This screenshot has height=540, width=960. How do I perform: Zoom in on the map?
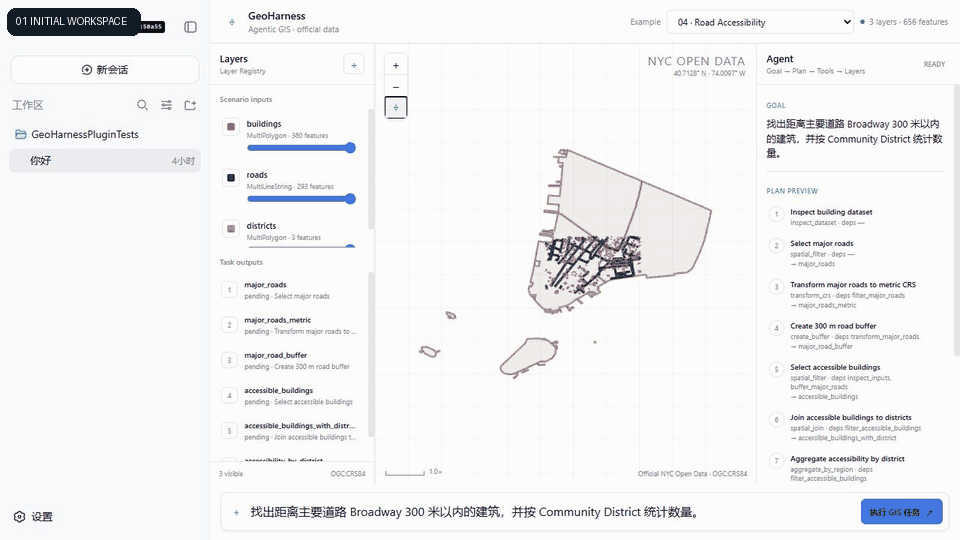[x=396, y=66]
